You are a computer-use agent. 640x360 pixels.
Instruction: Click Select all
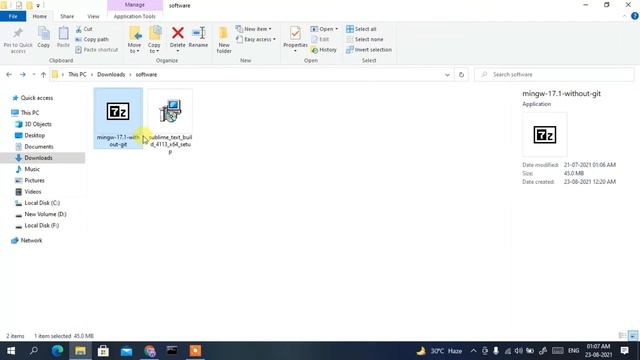(x=361, y=29)
